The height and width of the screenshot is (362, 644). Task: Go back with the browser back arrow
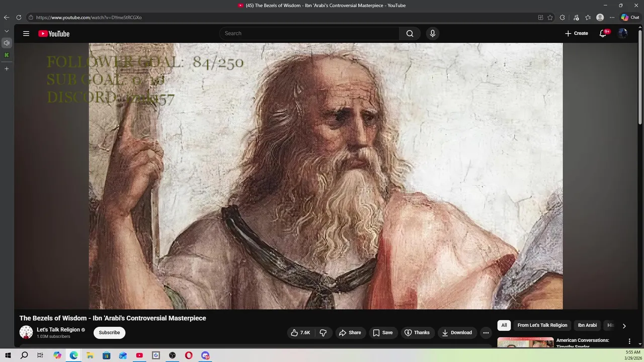[x=7, y=17]
